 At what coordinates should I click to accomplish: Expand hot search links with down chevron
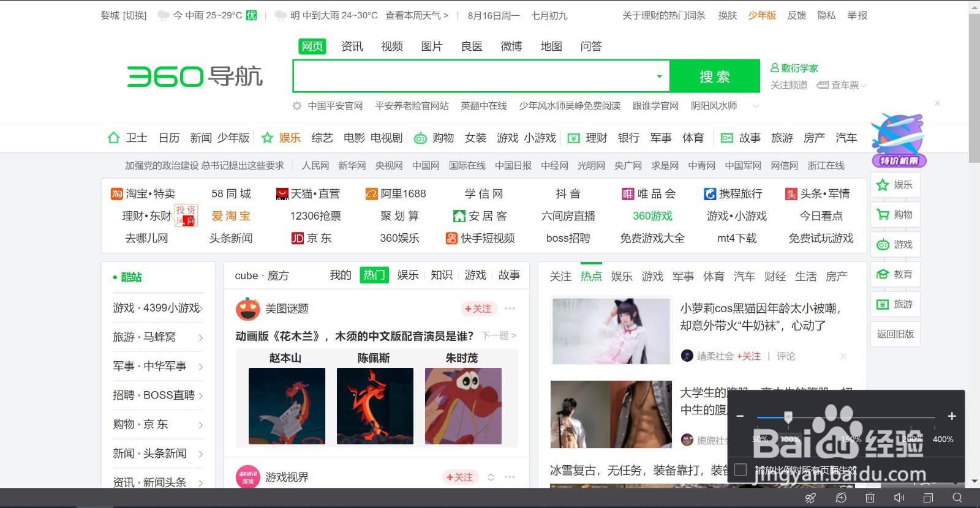click(x=756, y=106)
